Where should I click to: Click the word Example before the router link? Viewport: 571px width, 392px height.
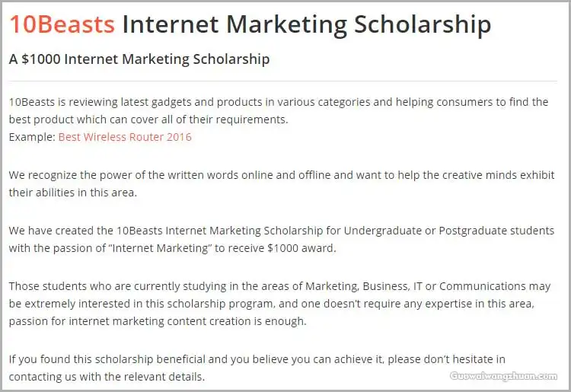point(32,137)
